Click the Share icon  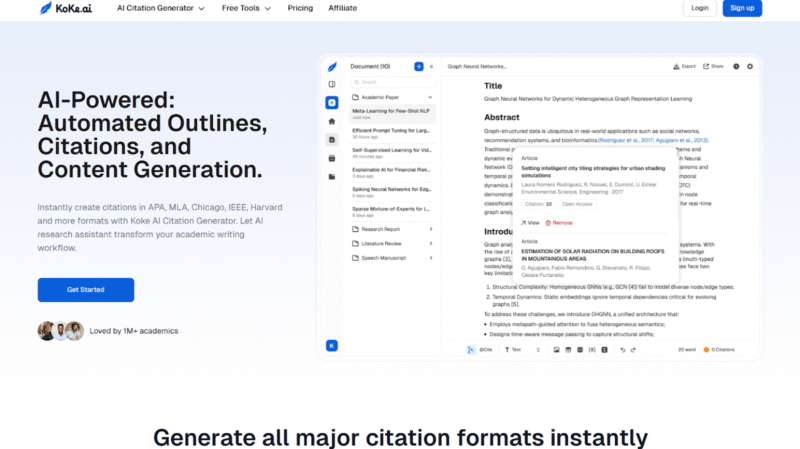click(713, 66)
